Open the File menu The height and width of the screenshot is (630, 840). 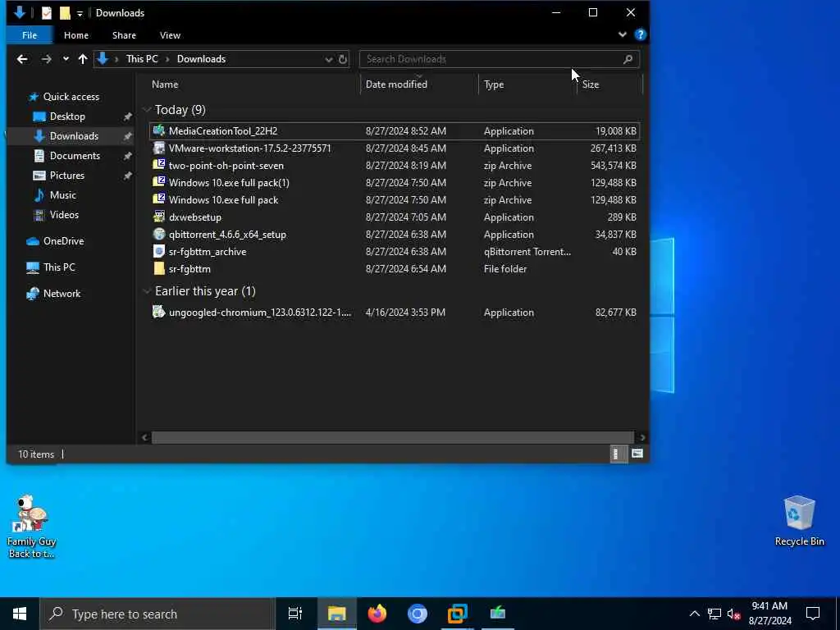pyautogui.click(x=30, y=34)
